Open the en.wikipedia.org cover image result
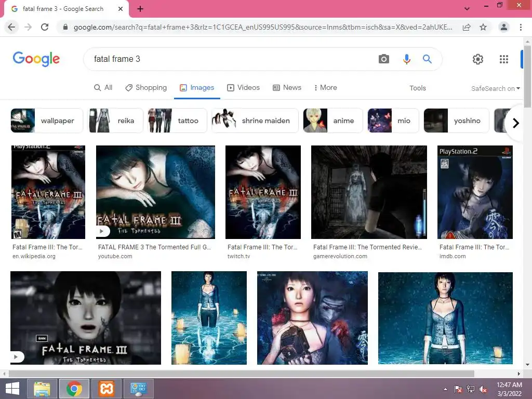Image resolution: width=532 pixels, height=399 pixels. click(48, 192)
